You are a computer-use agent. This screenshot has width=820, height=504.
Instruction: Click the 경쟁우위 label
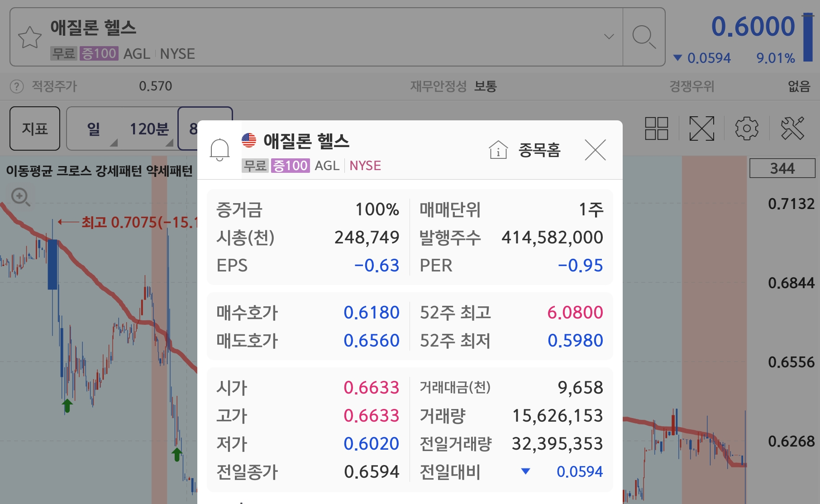[692, 86]
